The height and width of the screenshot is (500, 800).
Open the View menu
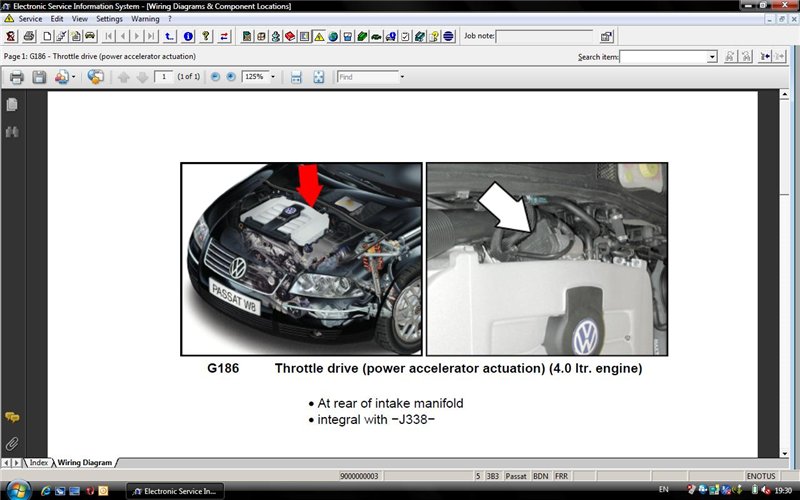click(80, 19)
